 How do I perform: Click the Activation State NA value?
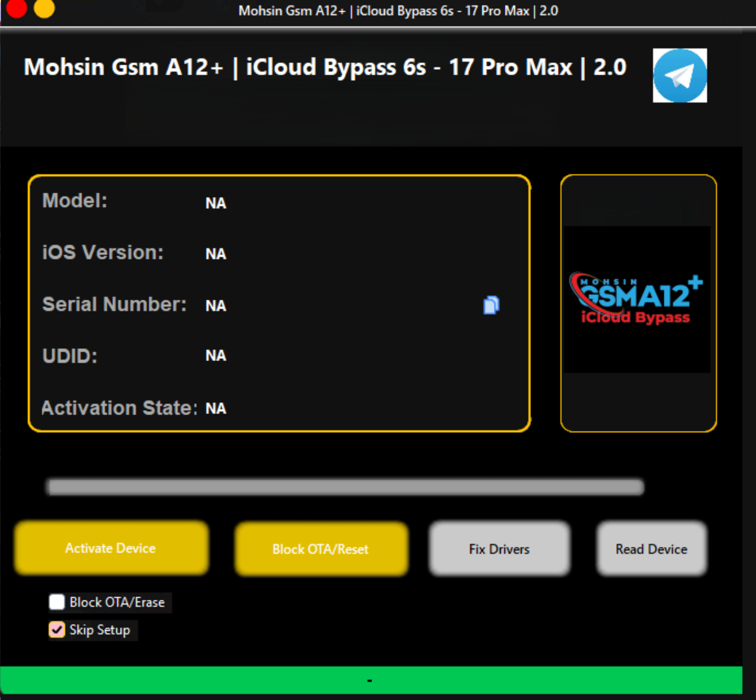pos(216,408)
